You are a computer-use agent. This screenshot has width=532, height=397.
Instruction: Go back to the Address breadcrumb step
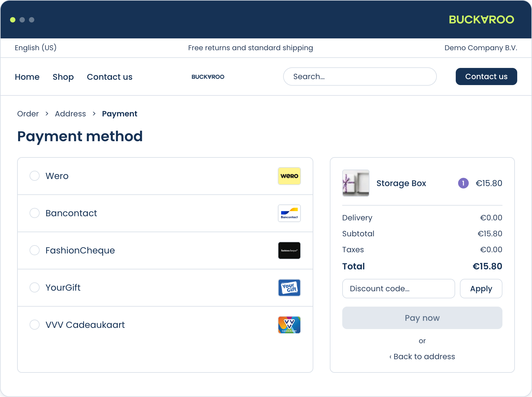(x=70, y=114)
